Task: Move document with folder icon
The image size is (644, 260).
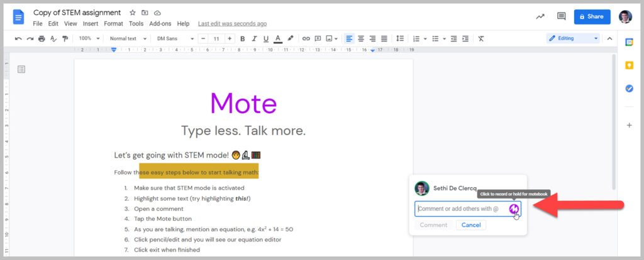Action: 145,13
